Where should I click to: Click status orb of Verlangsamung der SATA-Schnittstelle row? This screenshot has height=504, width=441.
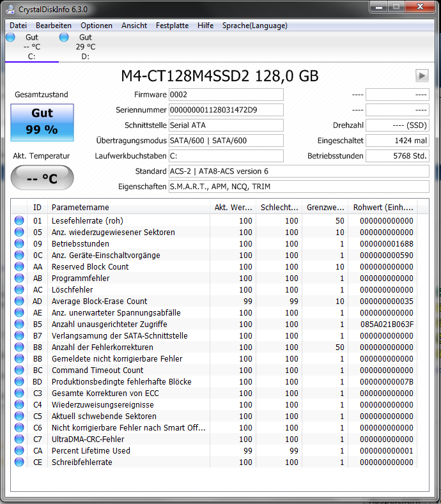(19, 335)
